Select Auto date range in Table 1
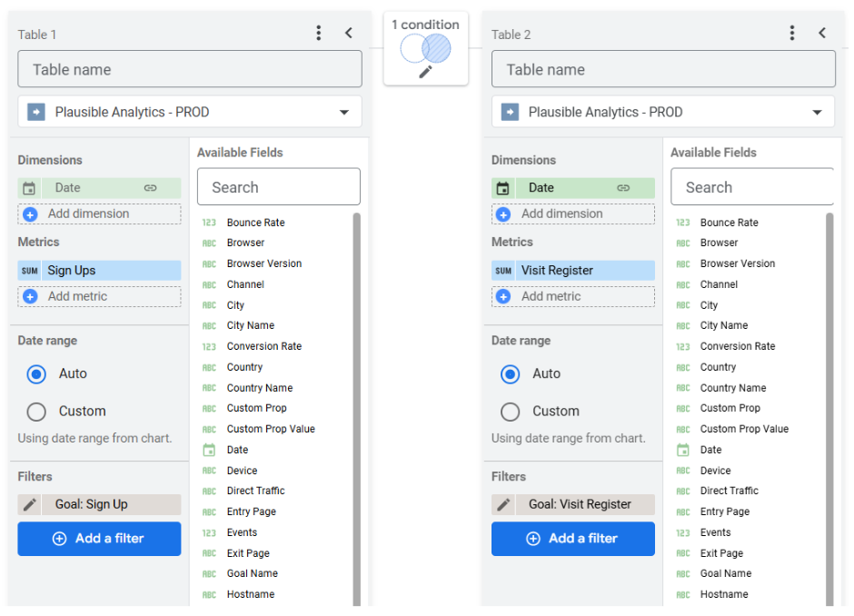The height and width of the screenshot is (616, 854). [36, 373]
